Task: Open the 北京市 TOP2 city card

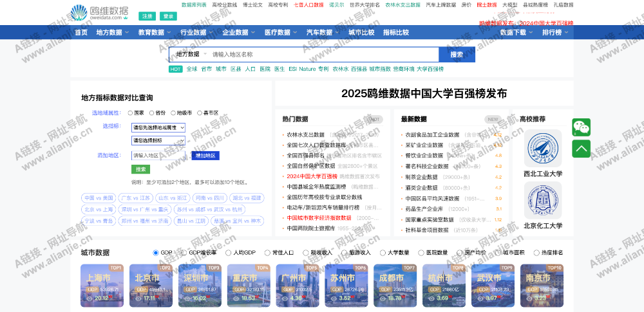Action: 151,286
